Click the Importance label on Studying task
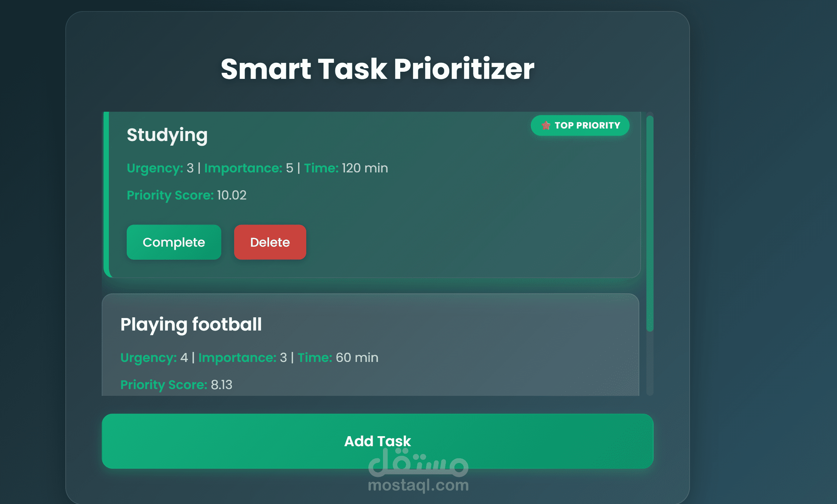The image size is (837, 504). (243, 168)
